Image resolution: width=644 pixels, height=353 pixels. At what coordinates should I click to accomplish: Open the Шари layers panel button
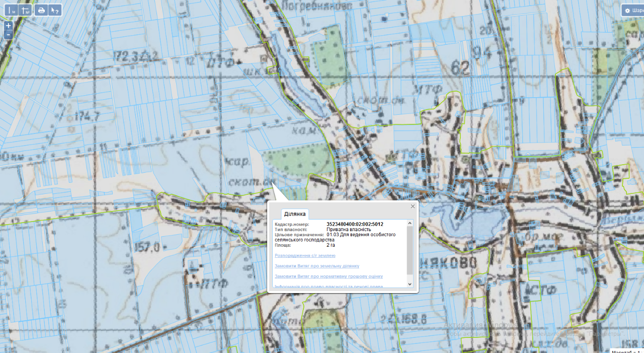(633, 11)
